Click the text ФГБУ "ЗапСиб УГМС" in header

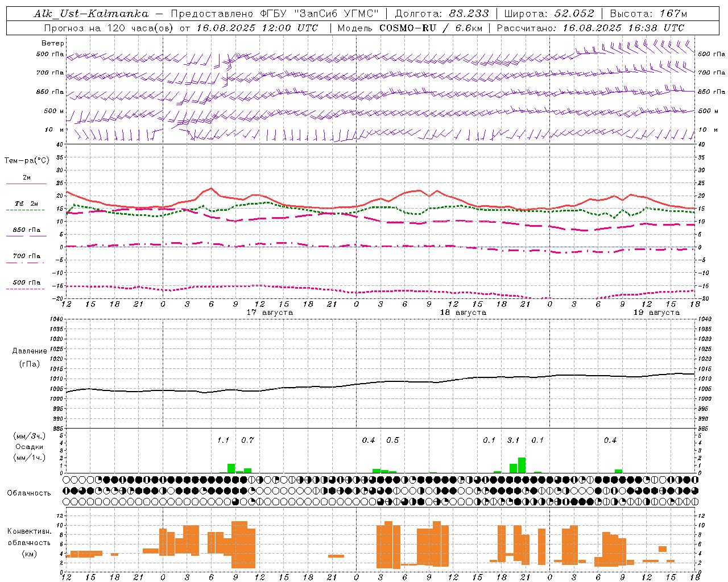[320, 14]
